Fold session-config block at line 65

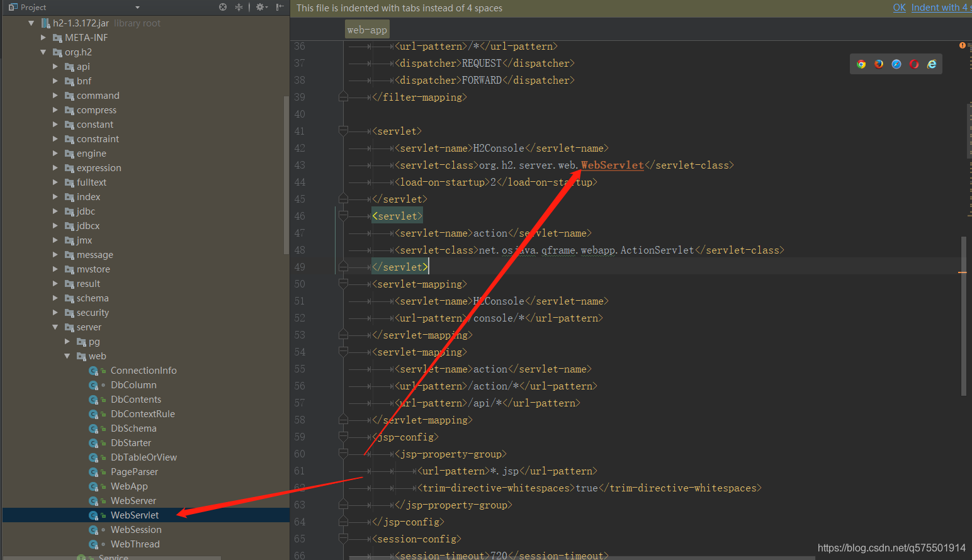coord(343,539)
